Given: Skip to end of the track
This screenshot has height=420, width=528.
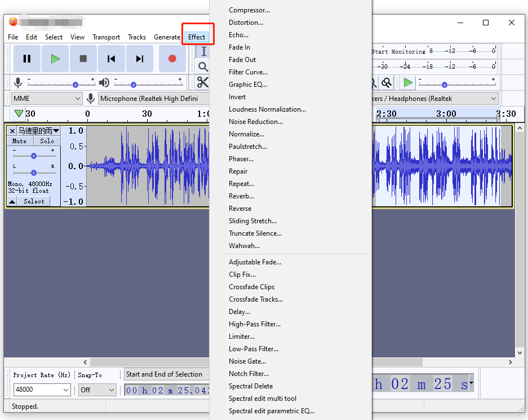Looking at the screenshot, I should pos(139,59).
